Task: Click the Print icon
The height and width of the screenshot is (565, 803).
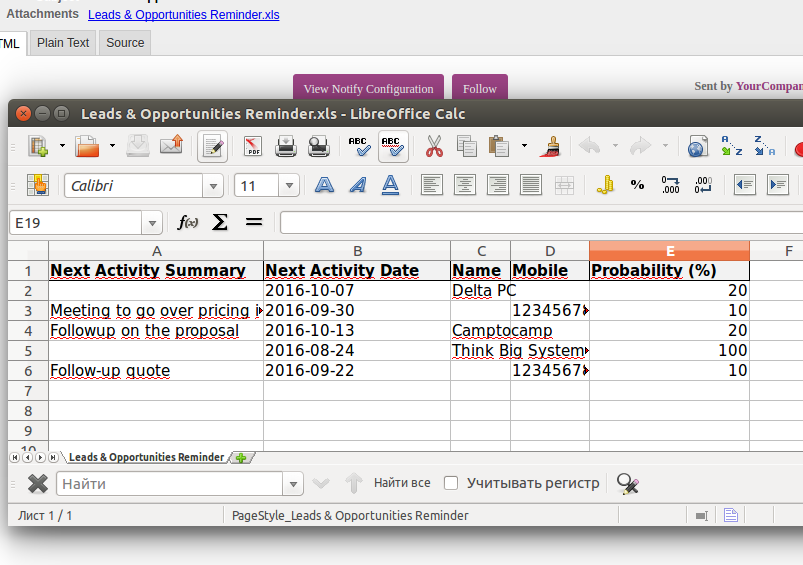Action: click(285, 146)
